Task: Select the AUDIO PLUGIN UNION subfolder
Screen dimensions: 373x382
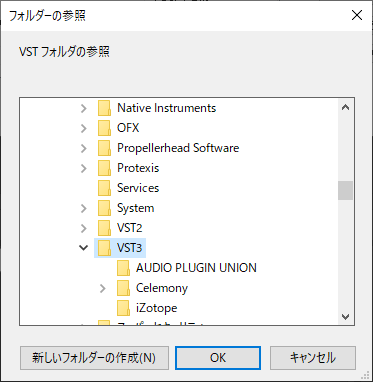Action: 196,268
